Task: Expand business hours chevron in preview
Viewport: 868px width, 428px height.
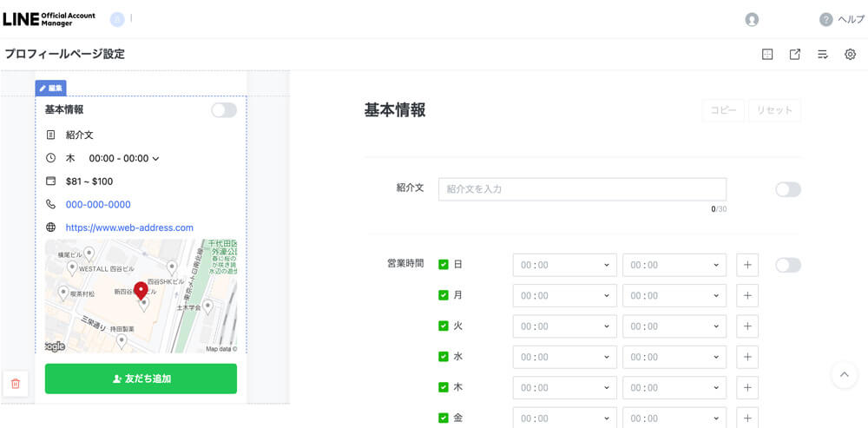Action: click(x=156, y=159)
